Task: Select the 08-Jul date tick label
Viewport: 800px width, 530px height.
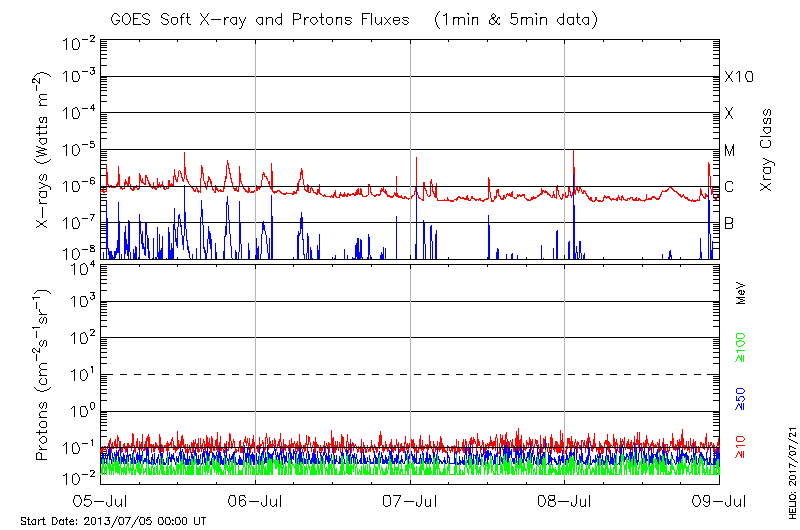Action: pyautogui.click(x=565, y=499)
